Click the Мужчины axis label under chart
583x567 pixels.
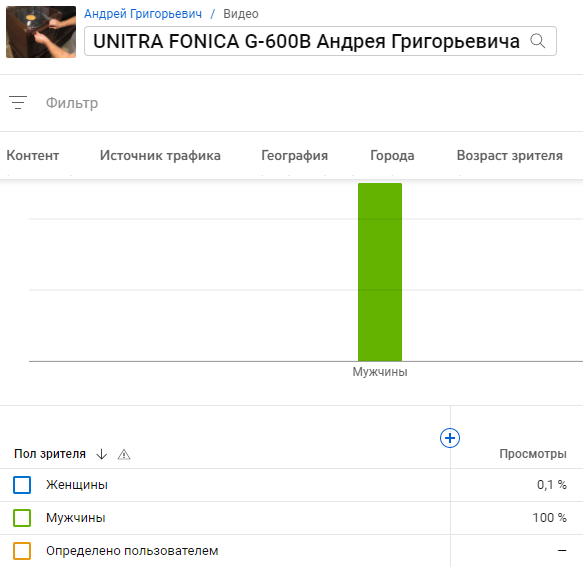[x=380, y=372]
